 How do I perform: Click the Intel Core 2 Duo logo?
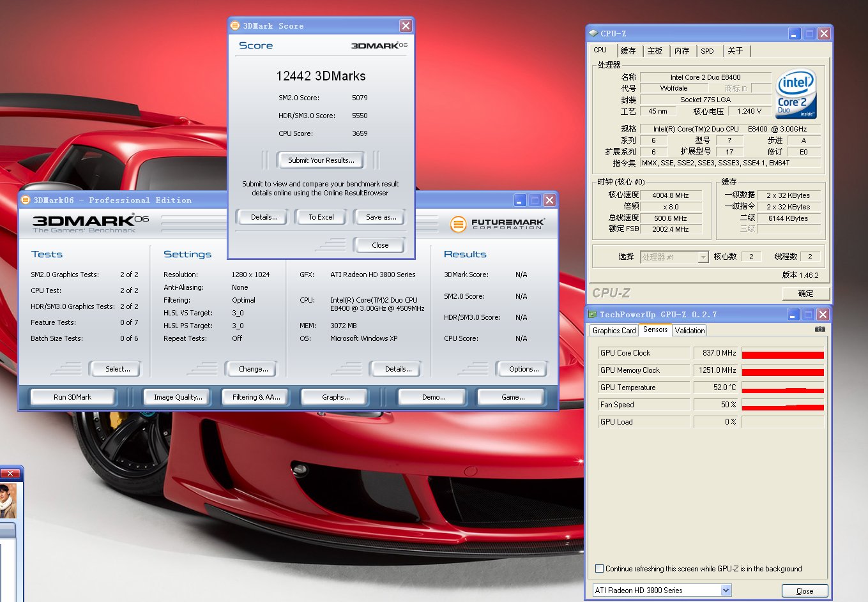[796, 94]
